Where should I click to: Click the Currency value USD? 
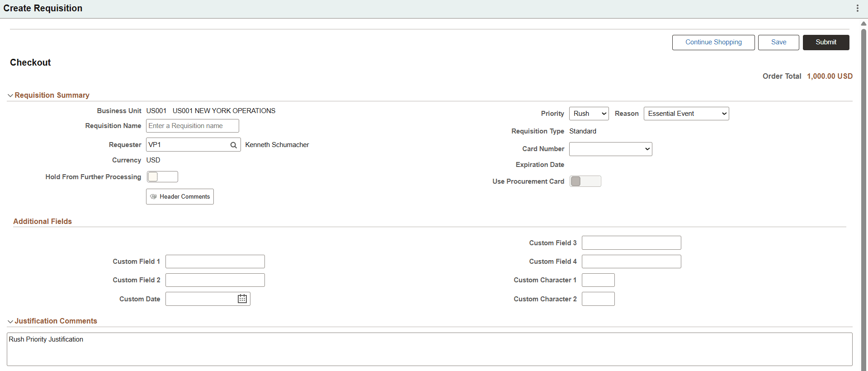point(153,160)
